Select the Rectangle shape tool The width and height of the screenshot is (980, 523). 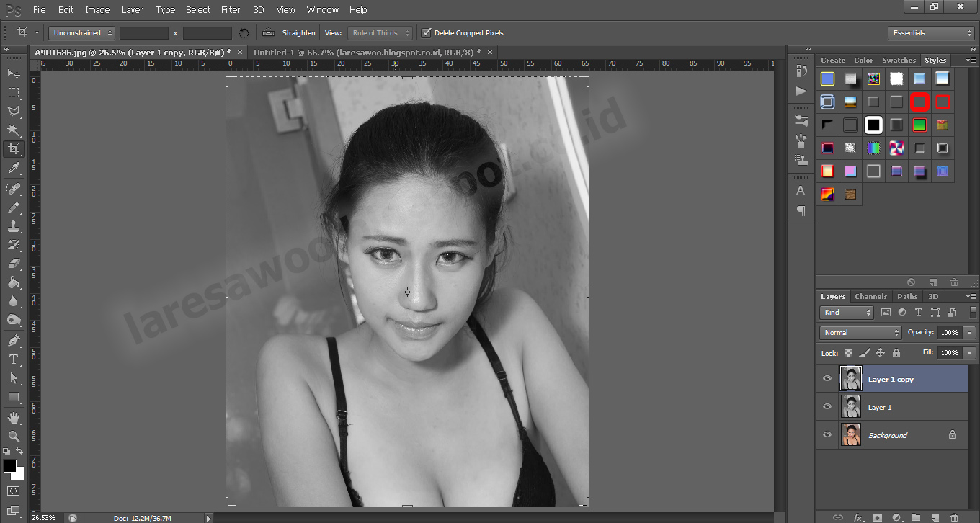point(14,397)
